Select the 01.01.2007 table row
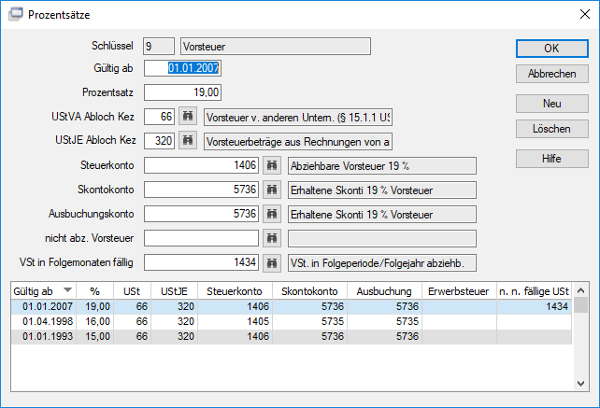The image size is (600, 408). pyautogui.click(x=291, y=307)
